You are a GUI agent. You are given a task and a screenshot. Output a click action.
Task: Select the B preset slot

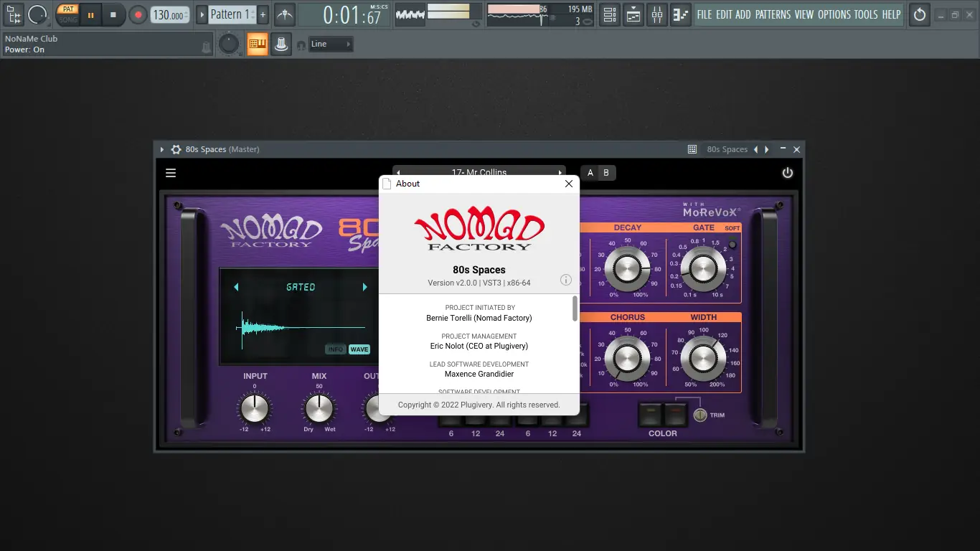[606, 173]
